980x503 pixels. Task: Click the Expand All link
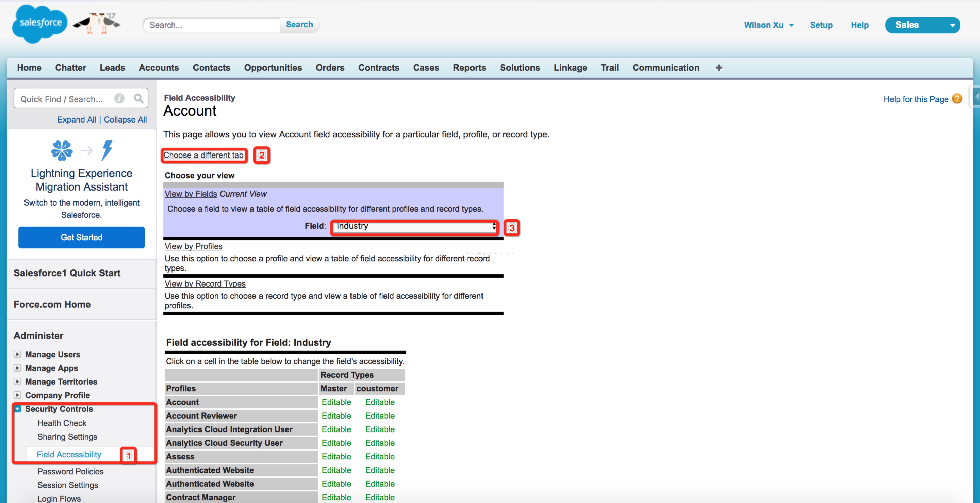click(x=76, y=120)
